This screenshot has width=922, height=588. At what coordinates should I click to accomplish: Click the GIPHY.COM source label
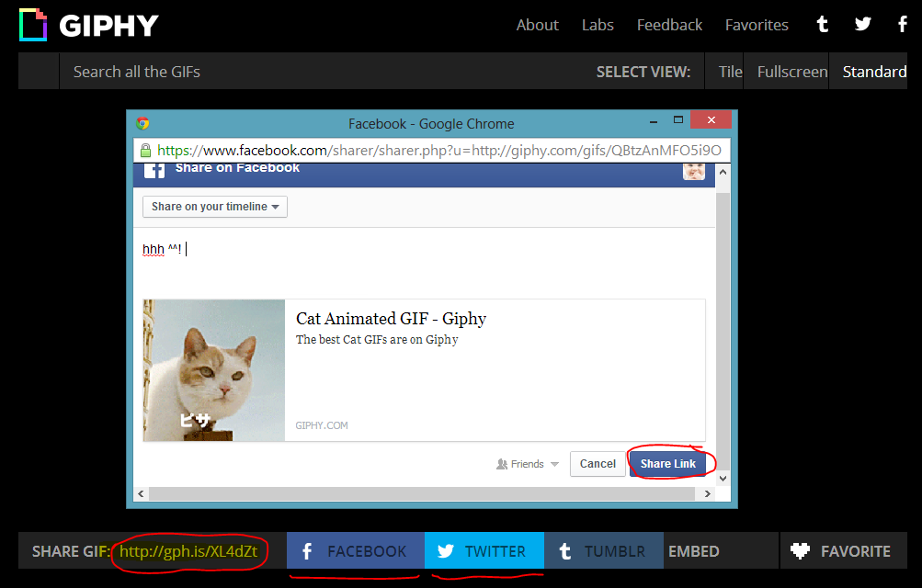[x=322, y=425]
